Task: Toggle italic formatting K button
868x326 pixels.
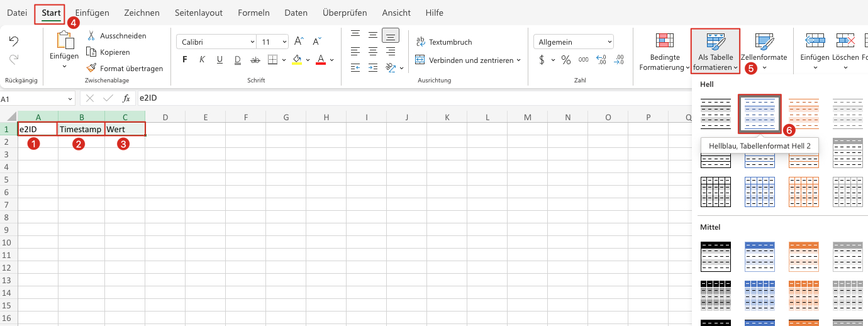Action: coord(202,60)
